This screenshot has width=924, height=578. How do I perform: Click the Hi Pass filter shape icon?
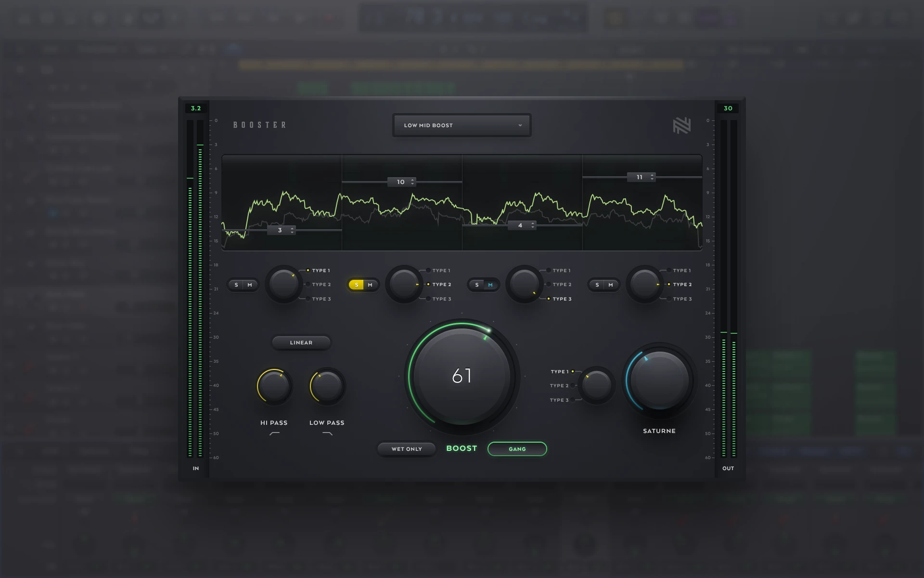274,433
